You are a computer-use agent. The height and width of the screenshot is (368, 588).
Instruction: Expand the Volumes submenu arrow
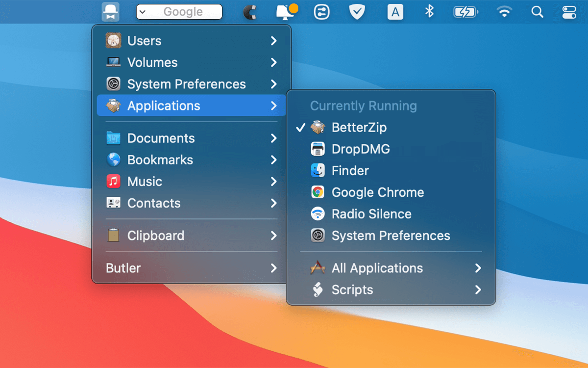coord(273,62)
